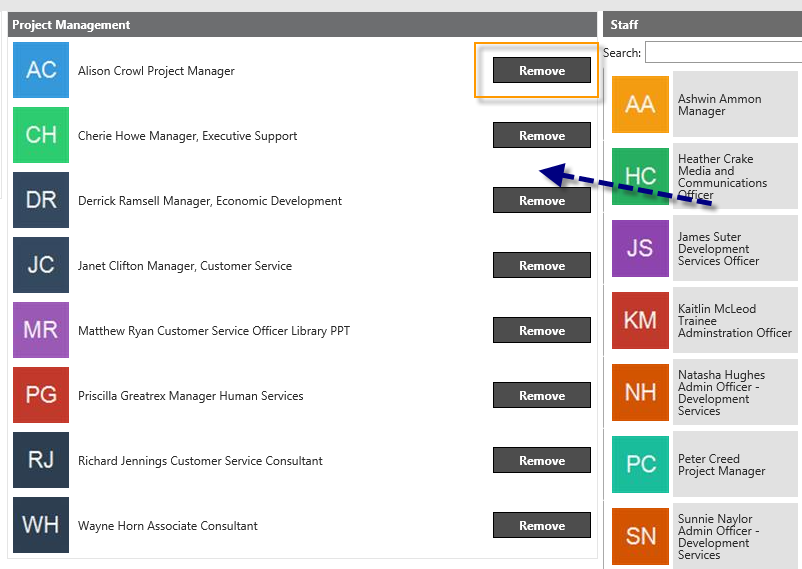Select Natasha Hughes staff card

click(x=705, y=392)
